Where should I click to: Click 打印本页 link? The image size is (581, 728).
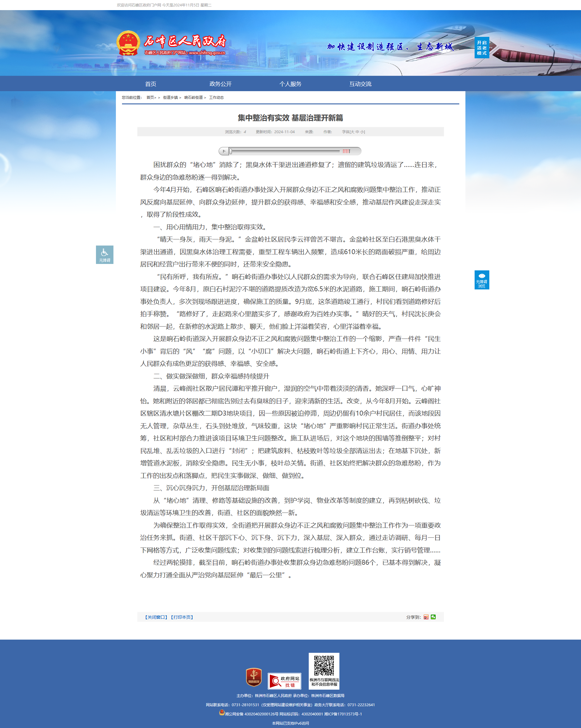coord(182,617)
